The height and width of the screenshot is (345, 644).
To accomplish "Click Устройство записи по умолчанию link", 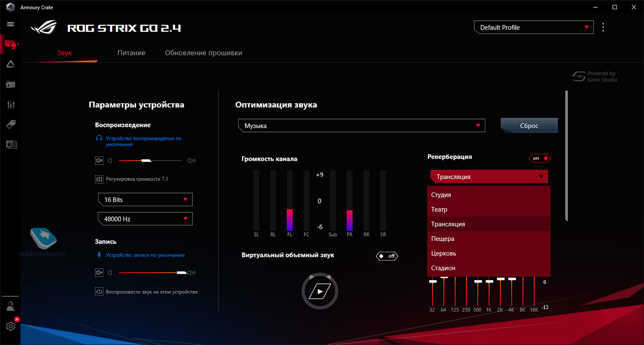I will pos(145,255).
